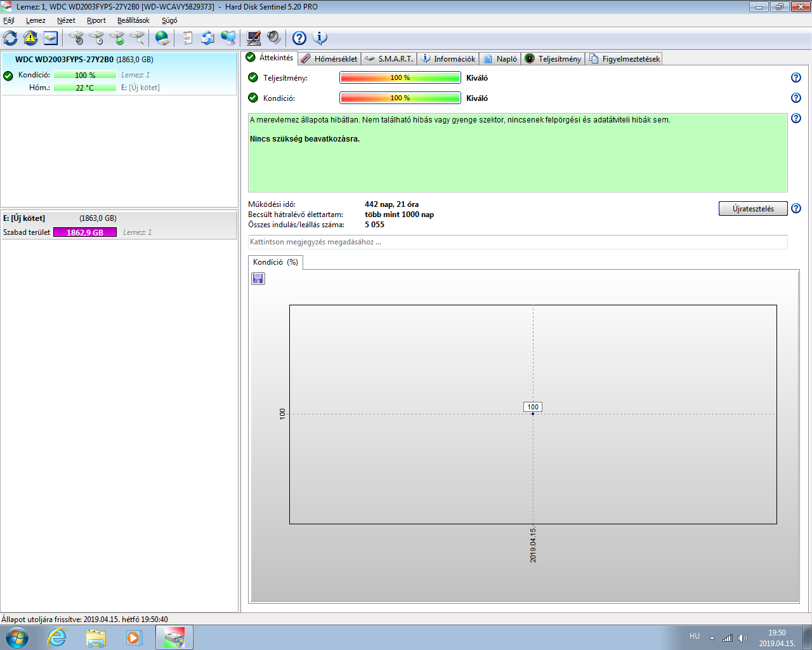Viewport: 812px width, 650px height.
Task: Open the Riport menu
Action: coord(96,20)
